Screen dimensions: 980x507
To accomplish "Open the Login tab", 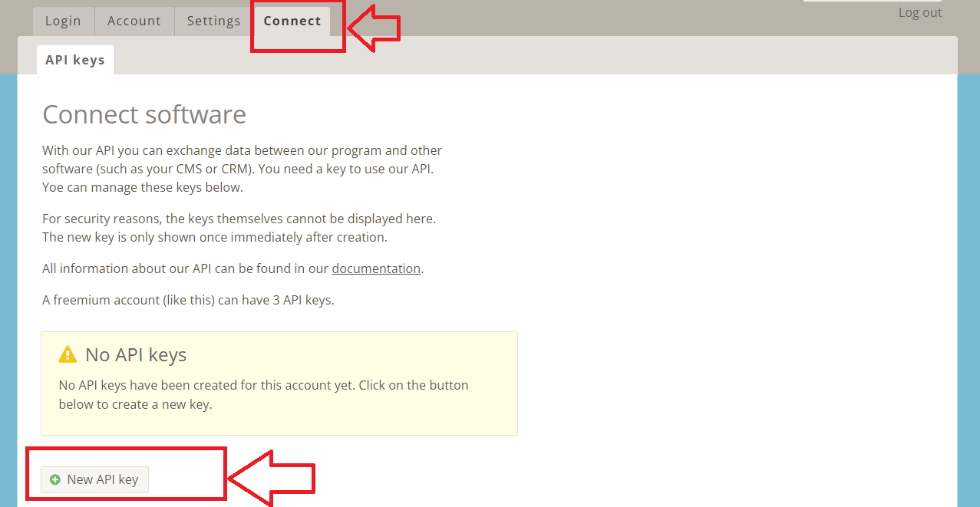I will coord(63,21).
